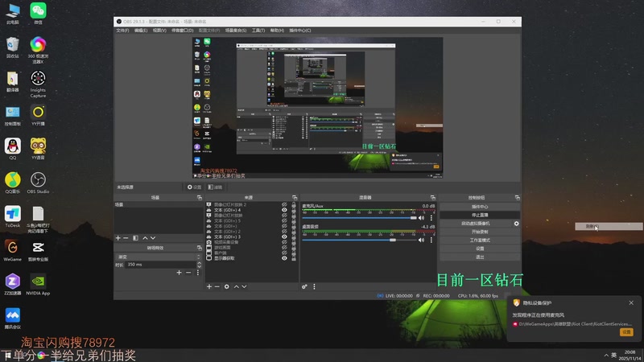Click the 工作室模式 button
Image resolution: width=644 pixels, height=362 pixels.
480,240
